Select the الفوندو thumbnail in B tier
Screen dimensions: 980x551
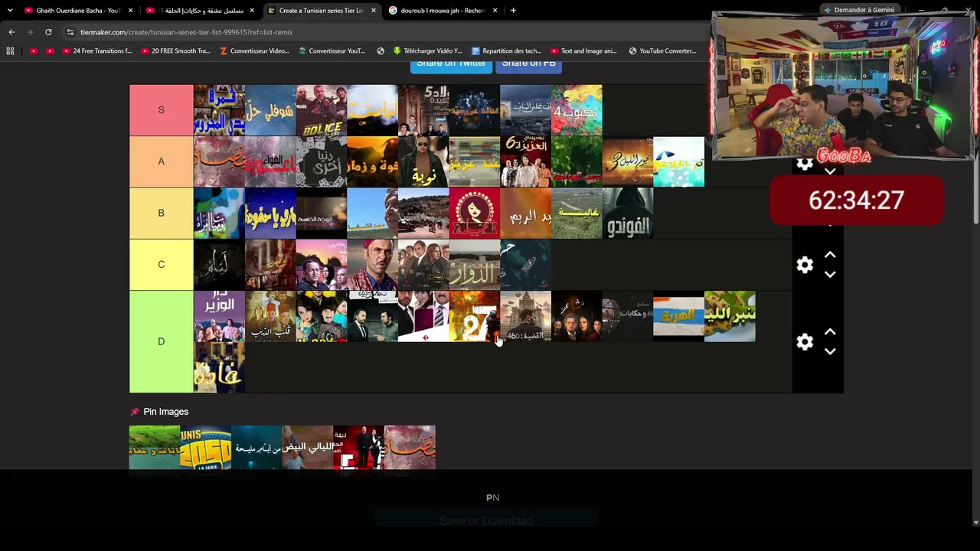pos(628,213)
